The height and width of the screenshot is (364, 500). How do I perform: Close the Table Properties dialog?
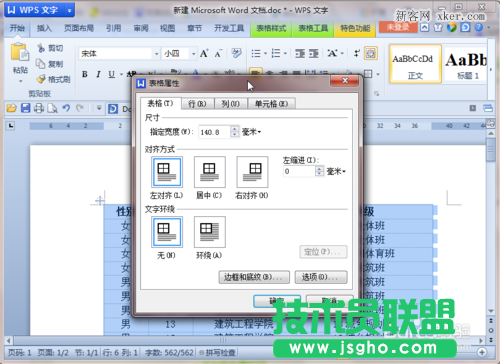(x=345, y=80)
